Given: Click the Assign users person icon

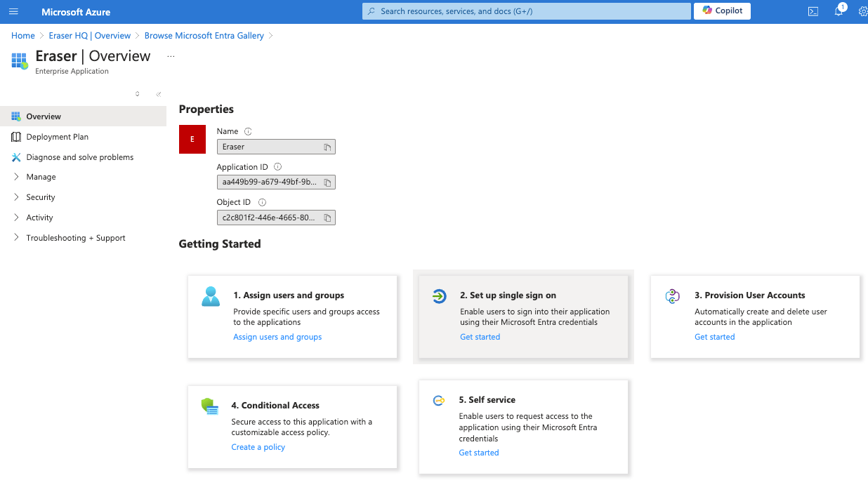Looking at the screenshot, I should click(x=211, y=296).
